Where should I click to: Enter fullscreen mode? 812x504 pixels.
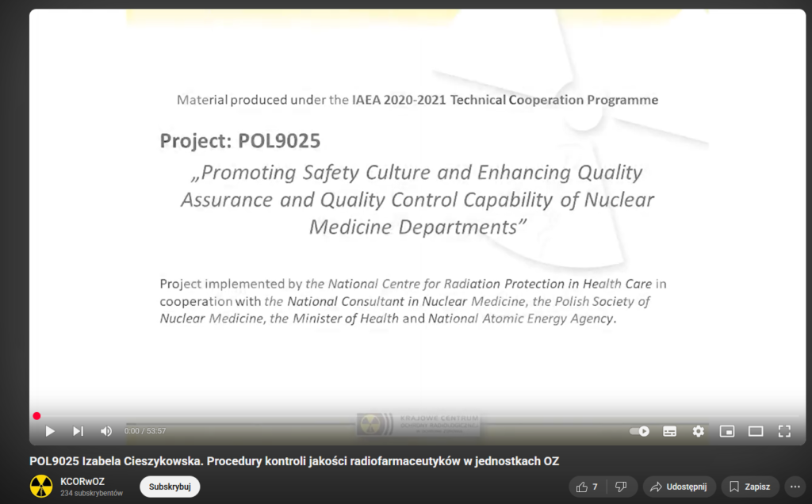[784, 431]
